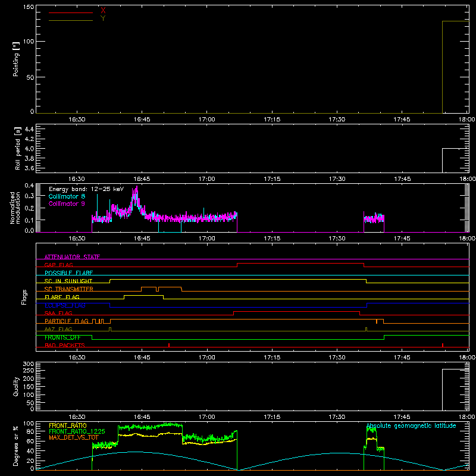Image resolution: width=476 pixels, height=476 pixels.
Task: Select the olive Y legend line sample
Action: pyautogui.click(x=71, y=20)
